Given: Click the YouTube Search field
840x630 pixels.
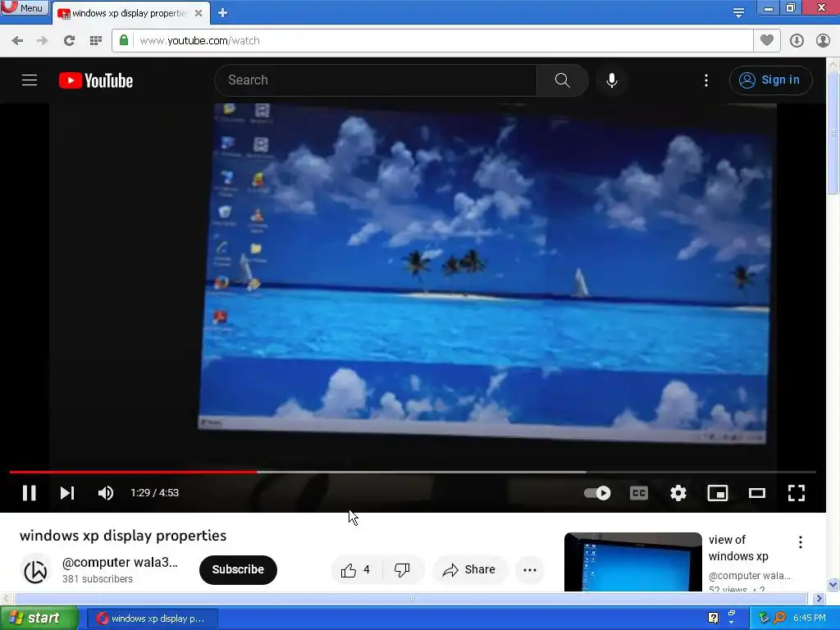Looking at the screenshot, I should [376, 80].
